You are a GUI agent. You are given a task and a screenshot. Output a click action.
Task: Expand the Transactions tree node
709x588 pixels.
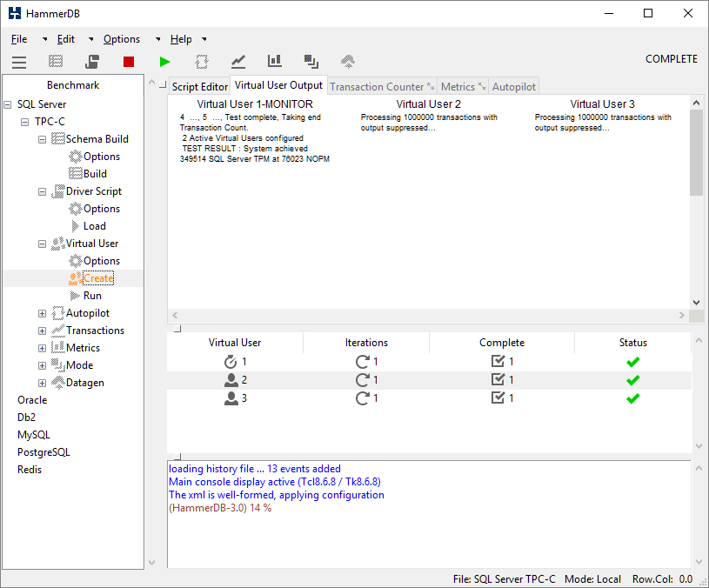point(42,331)
